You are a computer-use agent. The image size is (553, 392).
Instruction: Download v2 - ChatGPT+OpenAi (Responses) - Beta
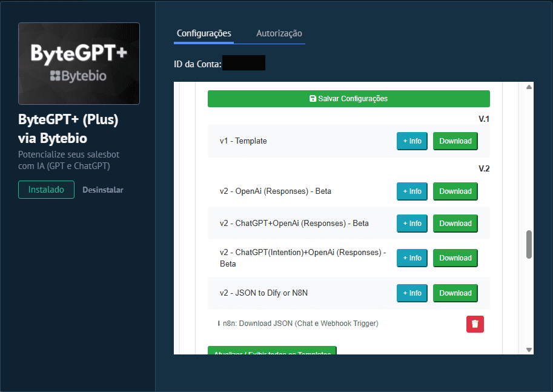click(x=455, y=224)
